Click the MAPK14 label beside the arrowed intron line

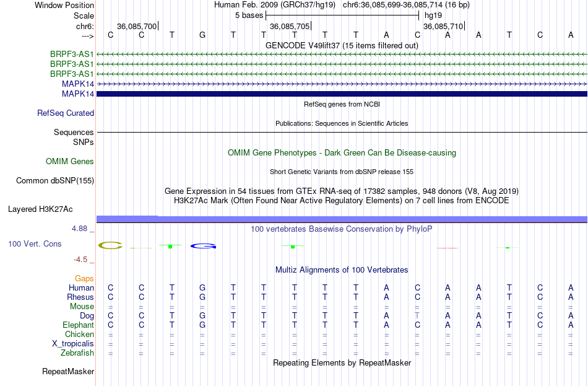coord(78,84)
